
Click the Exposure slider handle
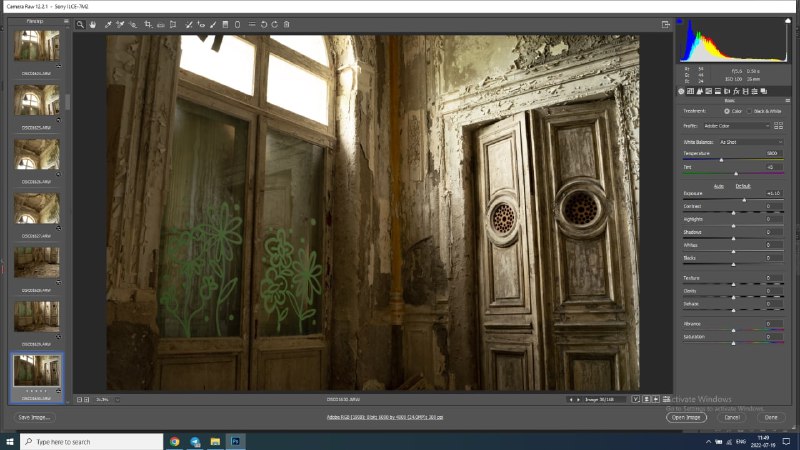pos(744,200)
